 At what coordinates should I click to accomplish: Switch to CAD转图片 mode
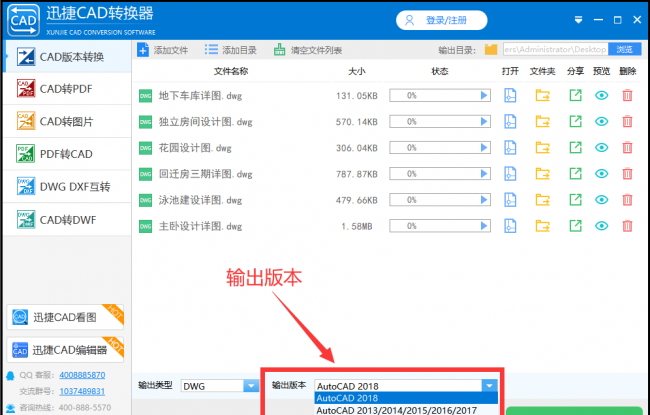pos(68,121)
